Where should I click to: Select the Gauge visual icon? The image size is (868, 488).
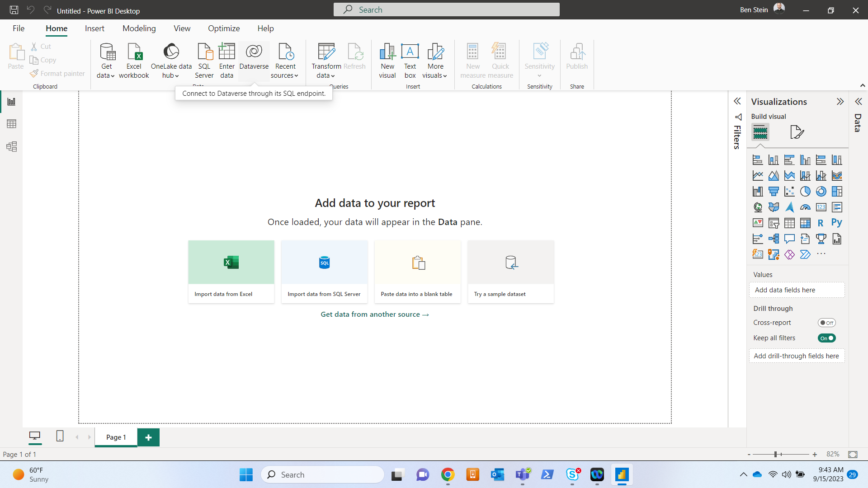(x=805, y=207)
